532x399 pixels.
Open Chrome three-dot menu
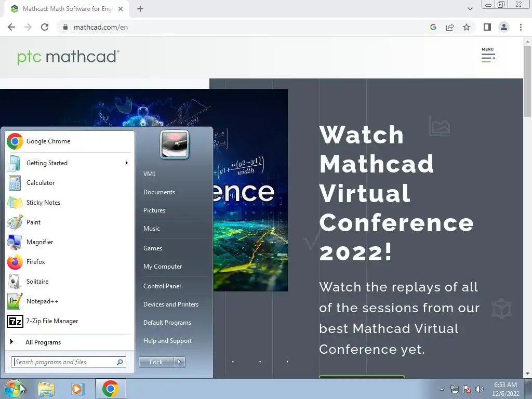(521, 27)
